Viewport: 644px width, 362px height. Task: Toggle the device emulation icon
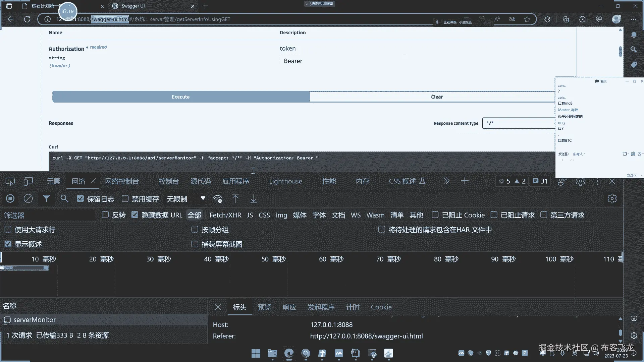point(28,181)
